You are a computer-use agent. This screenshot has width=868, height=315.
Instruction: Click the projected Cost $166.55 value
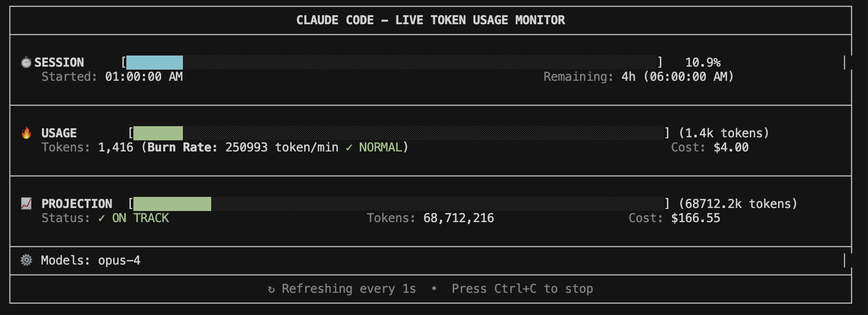[696, 218]
